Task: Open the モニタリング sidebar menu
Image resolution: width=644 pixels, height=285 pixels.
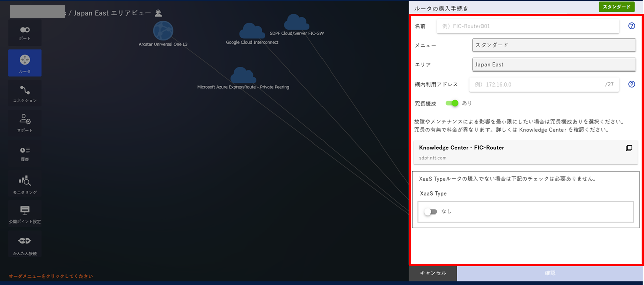Action: pos(25,184)
